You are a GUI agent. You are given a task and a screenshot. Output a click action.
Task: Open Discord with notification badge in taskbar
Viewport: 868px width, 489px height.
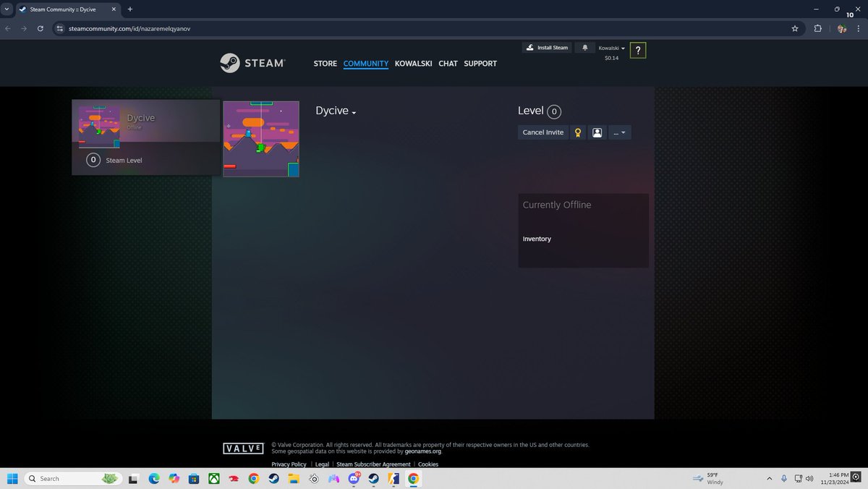tap(354, 478)
